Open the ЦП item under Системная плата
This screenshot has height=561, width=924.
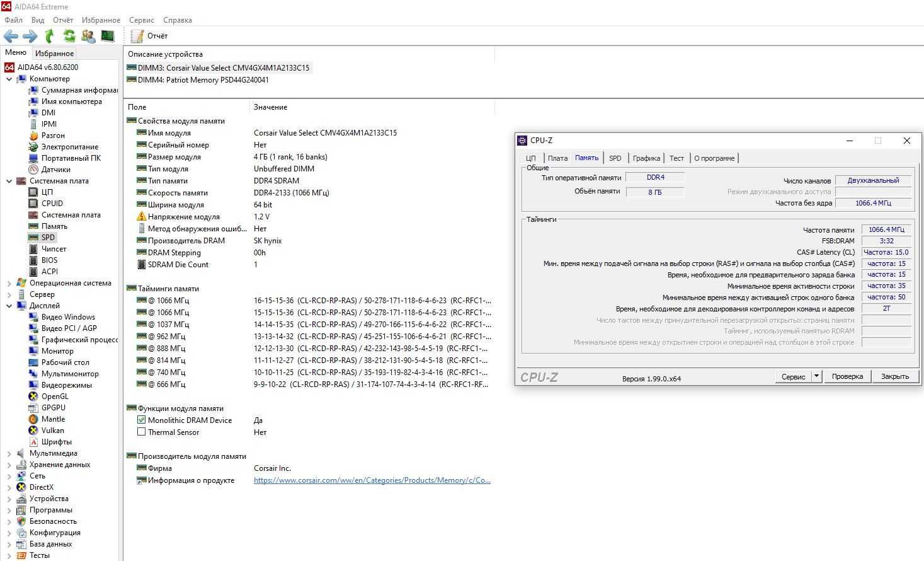[47, 192]
